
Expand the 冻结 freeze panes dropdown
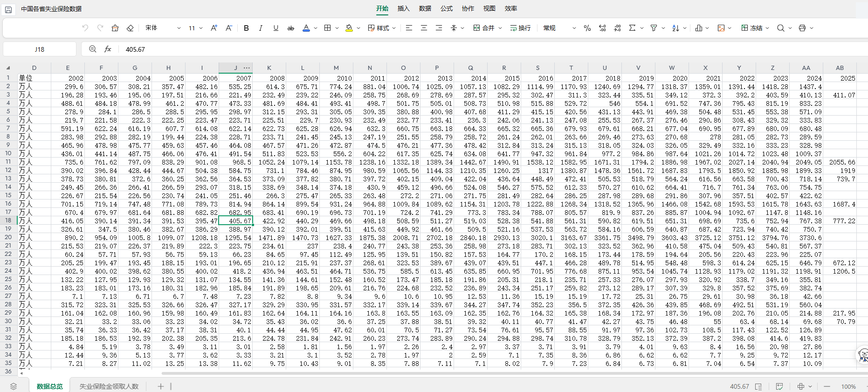767,28
